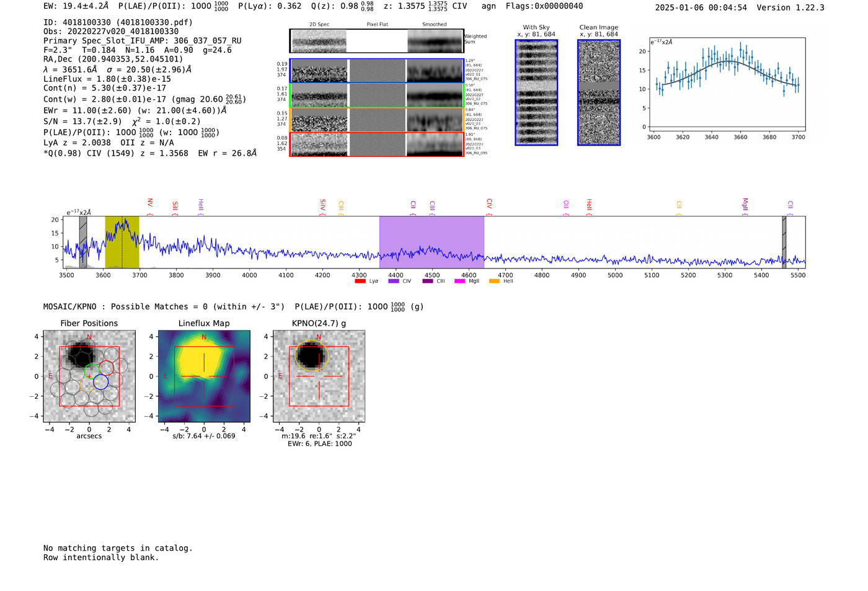
Task: Click the yellow highlighted band in spectrum
Action: coord(122,242)
